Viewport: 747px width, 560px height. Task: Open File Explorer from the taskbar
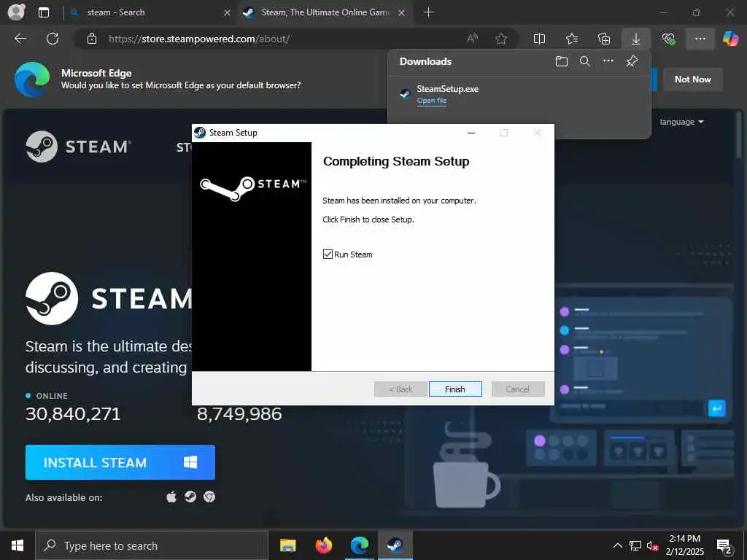(x=287, y=545)
